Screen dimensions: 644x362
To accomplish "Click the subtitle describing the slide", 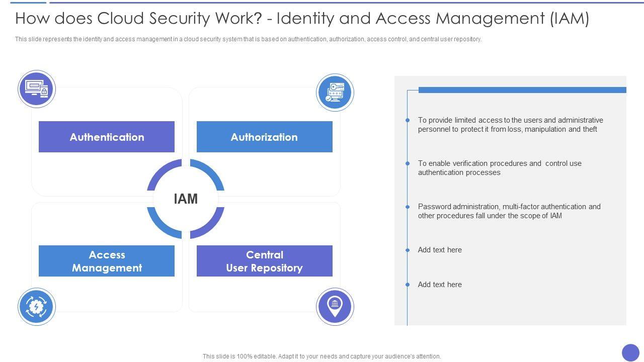I will pyautogui.click(x=248, y=39).
